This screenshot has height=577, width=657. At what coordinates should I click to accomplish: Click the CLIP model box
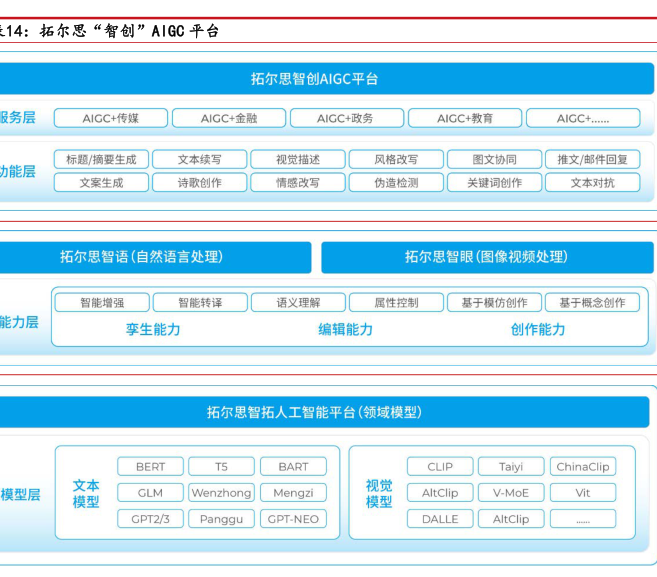click(x=440, y=466)
